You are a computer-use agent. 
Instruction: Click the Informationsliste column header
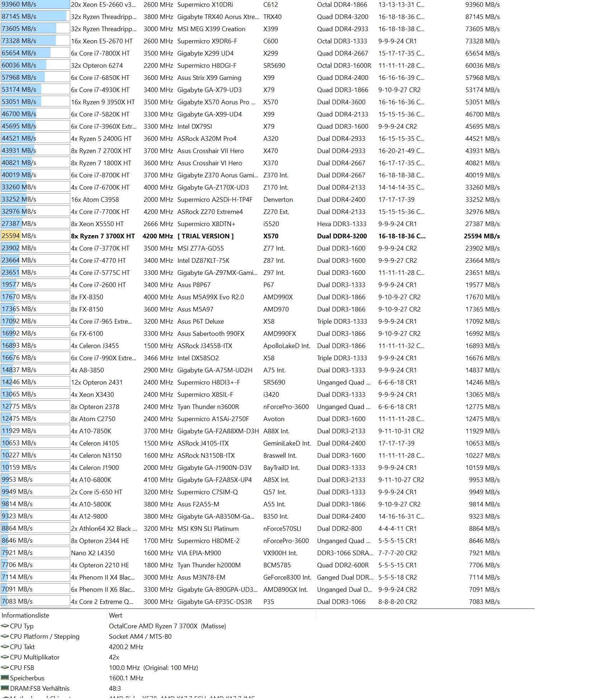tap(25, 615)
